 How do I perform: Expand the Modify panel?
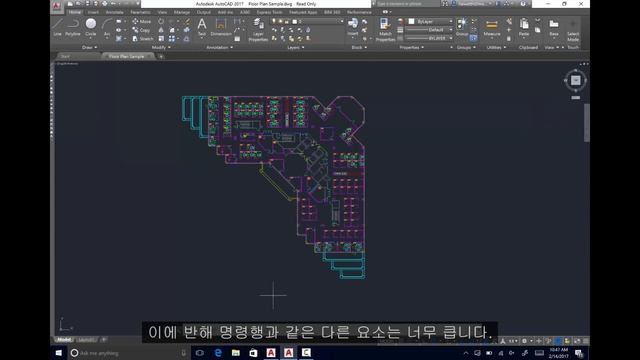click(161, 47)
